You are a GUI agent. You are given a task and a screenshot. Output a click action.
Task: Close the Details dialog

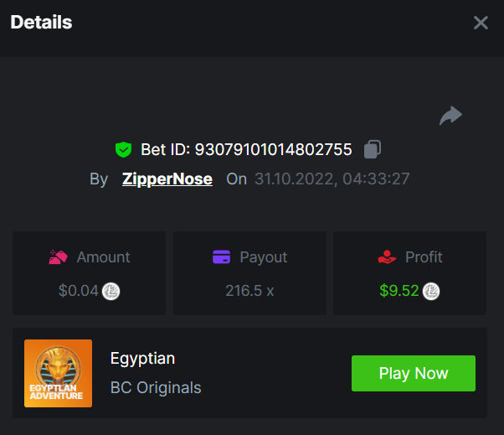coord(481,23)
